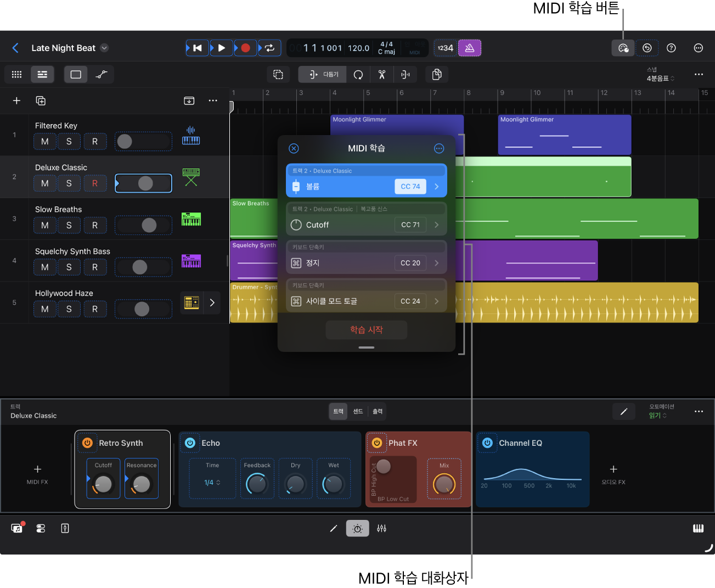Mute the Filtered Key track
The image size is (715, 588).
(x=45, y=142)
